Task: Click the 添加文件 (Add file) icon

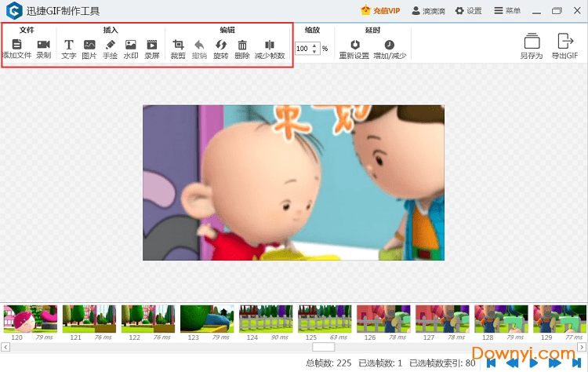Action: pyautogui.click(x=16, y=46)
